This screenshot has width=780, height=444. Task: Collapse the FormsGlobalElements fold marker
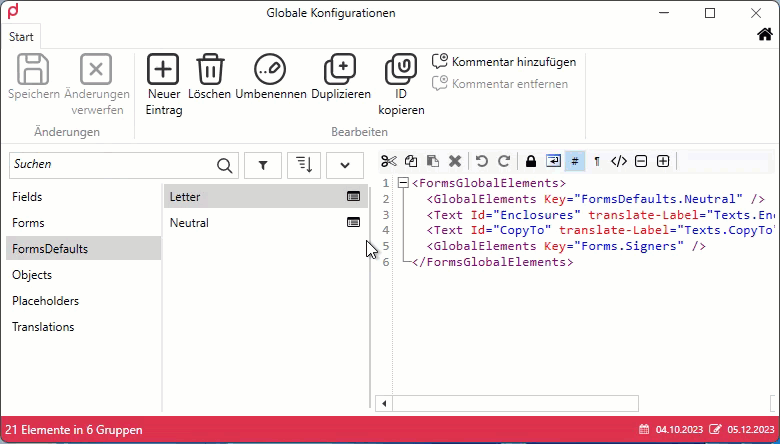coord(403,183)
